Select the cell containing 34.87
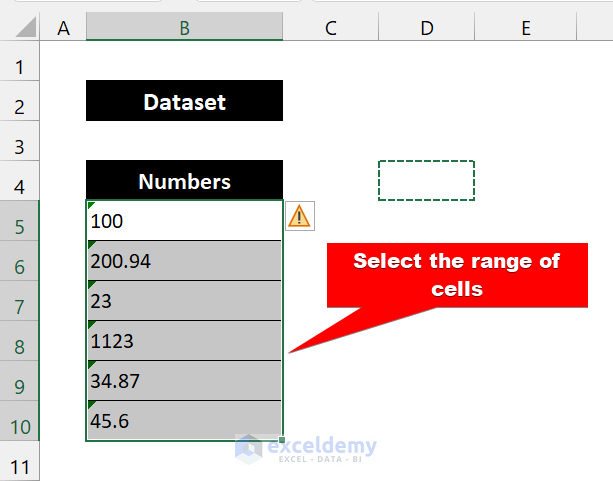The height and width of the screenshot is (481, 613). pyautogui.click(x=185, y=381)
